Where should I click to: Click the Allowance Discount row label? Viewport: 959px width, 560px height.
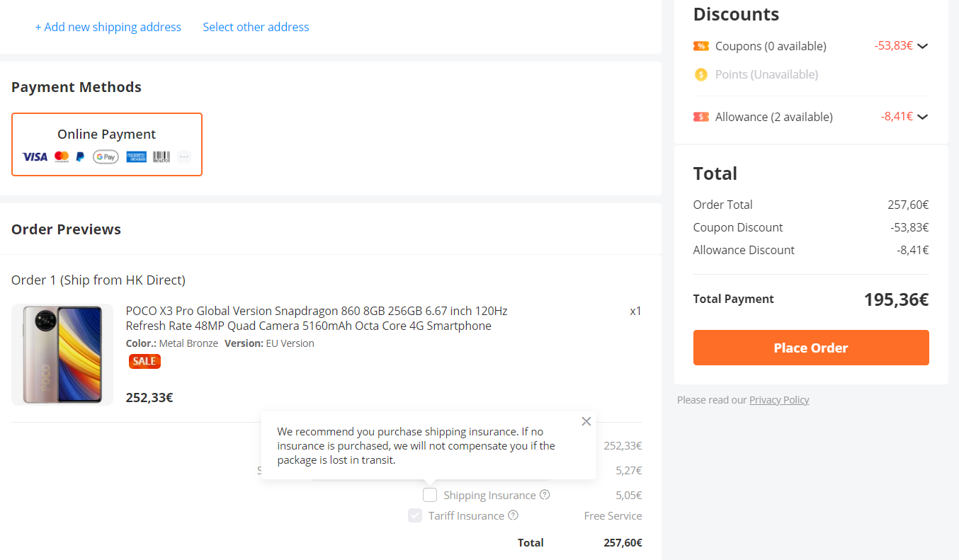tap(744, 250)
